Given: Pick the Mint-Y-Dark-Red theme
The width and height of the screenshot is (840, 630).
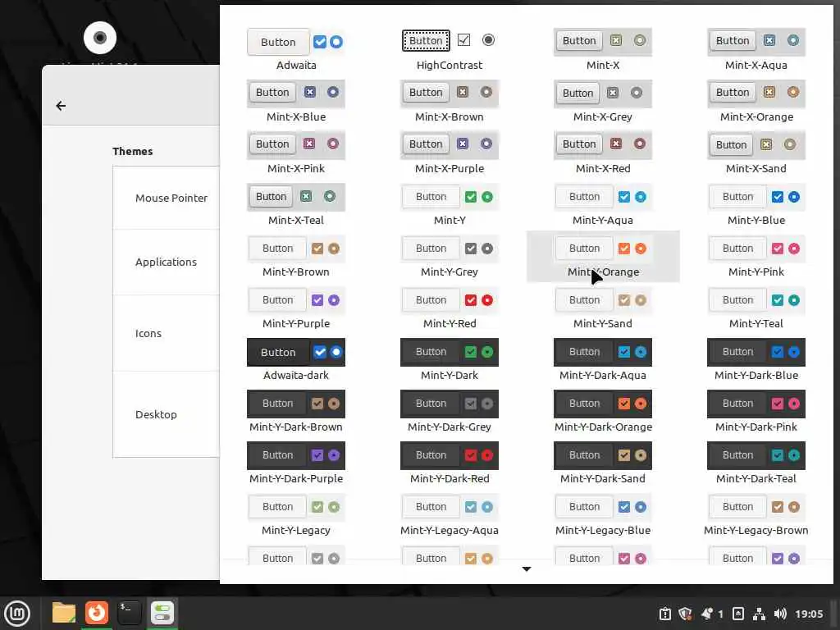Looking at the screenshot, I should [x=450, y=464].
